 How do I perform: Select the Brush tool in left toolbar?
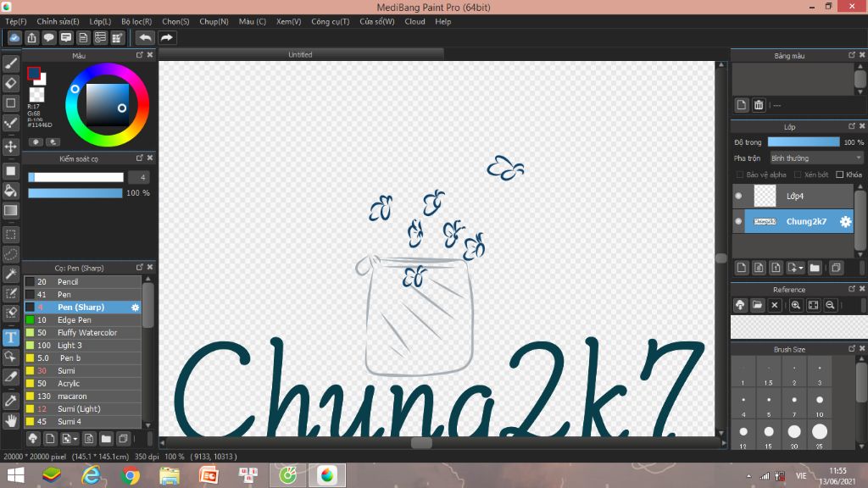click(10, 64)
